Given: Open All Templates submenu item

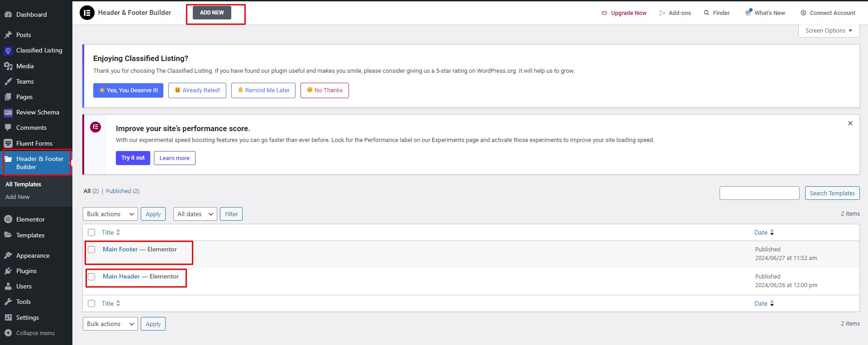Looking at the screenshot, I should (23, 184).
